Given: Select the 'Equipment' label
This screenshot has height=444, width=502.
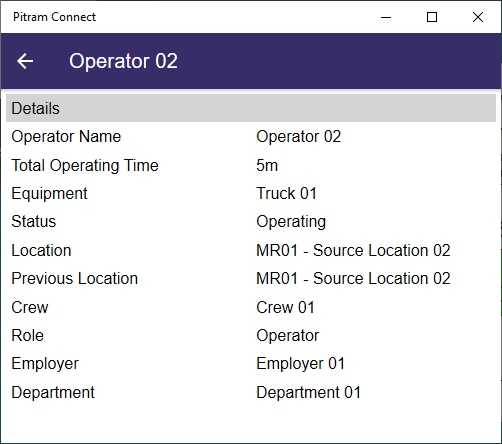Looking at the screenshot, I should coord(49,194).
